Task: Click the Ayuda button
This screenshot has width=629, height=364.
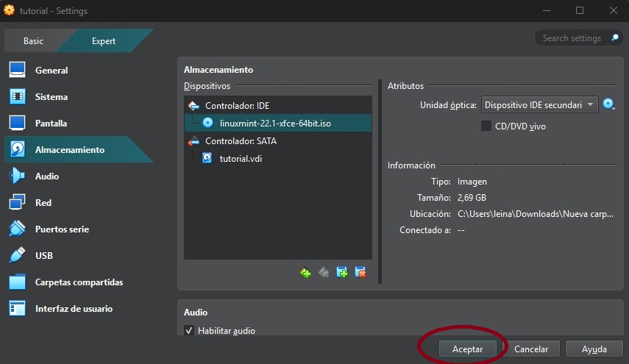Action: [594, 349]
